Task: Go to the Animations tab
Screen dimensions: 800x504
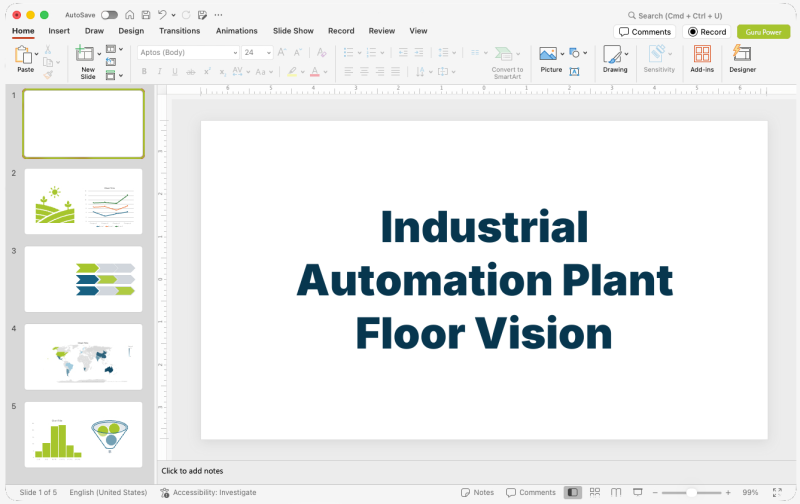Action: coord(237,31)
